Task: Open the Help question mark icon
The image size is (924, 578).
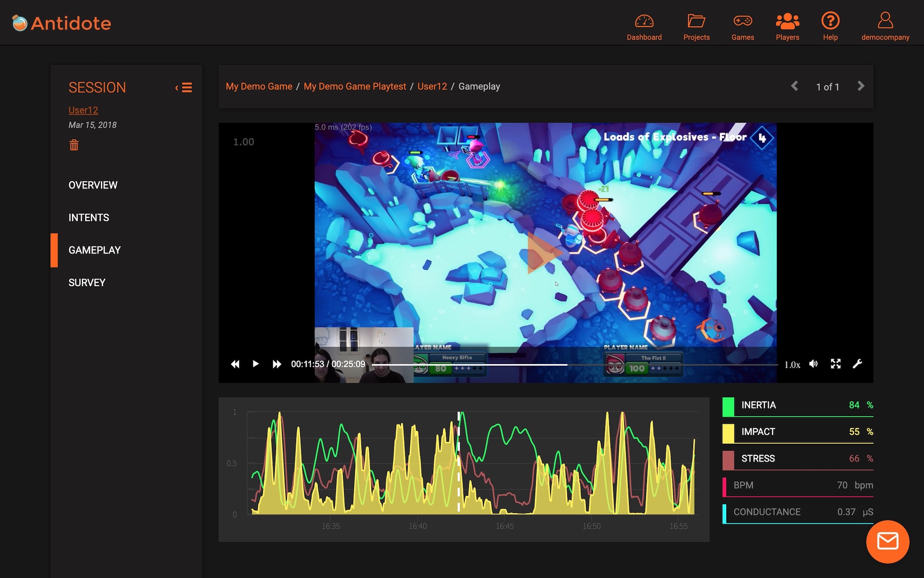Action: 830,21
